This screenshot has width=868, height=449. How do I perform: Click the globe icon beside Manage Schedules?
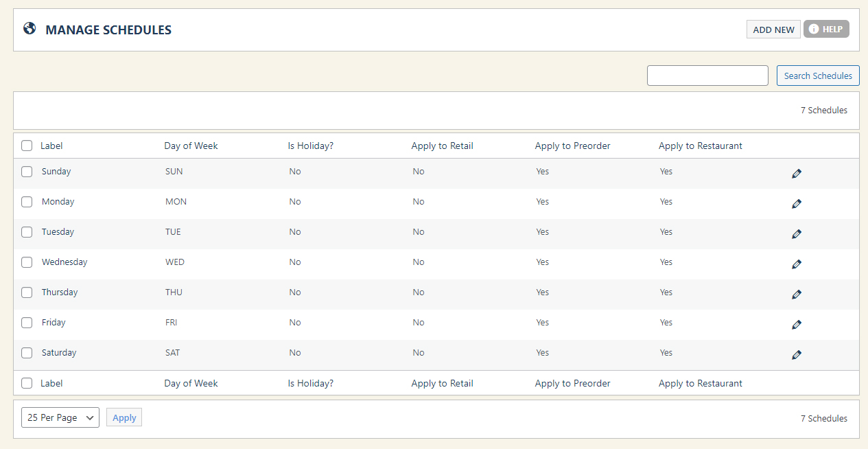[x=30, y=29]
